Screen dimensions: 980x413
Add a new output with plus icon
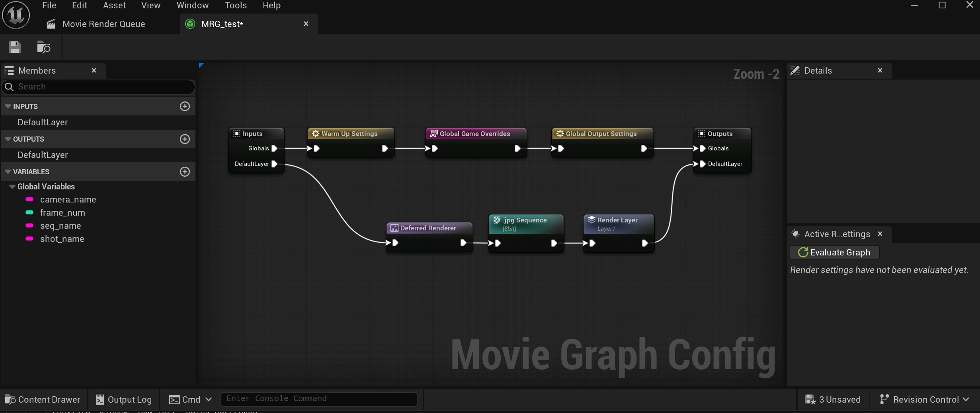[185, 139]
